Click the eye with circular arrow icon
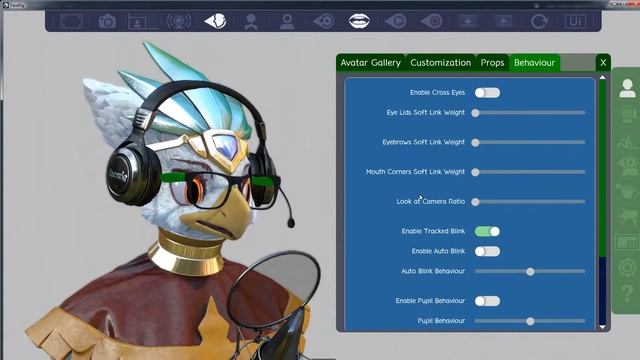Image resolution: width=640 pixels, height=360 pixels. point(324,21)
